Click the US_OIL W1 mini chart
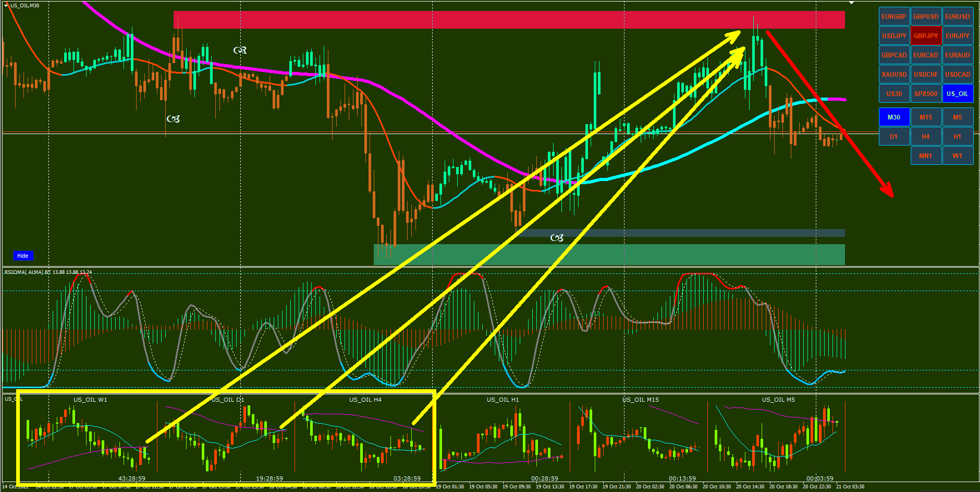The width and height of the screenshot is (980, 492). point(89,438)
